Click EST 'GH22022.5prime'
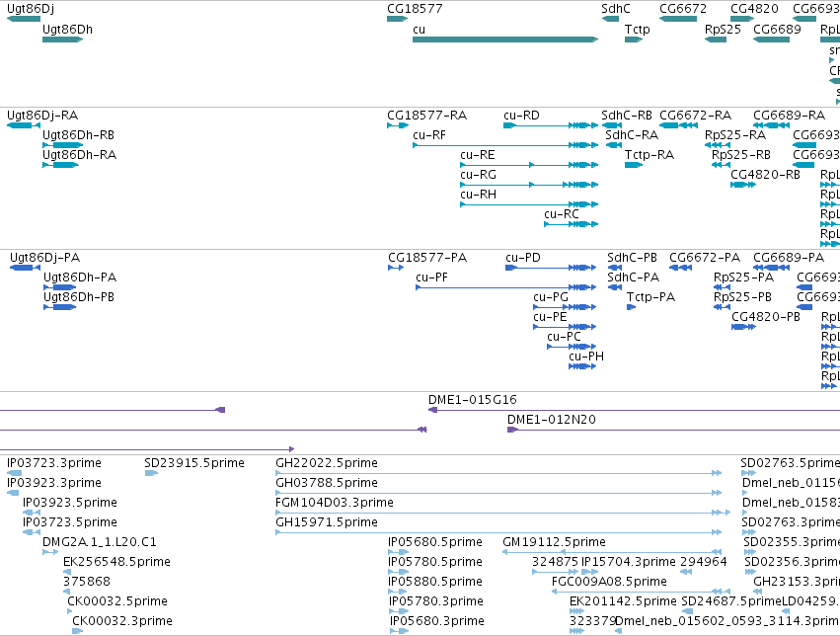The width and height of the screenshot is (840, 636). [x=327, y=463]
